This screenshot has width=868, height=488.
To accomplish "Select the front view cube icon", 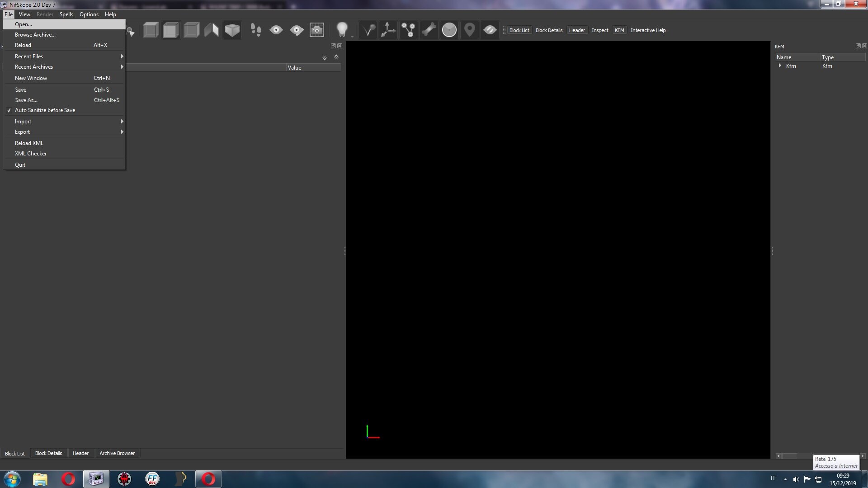I will tap(171, 30).
